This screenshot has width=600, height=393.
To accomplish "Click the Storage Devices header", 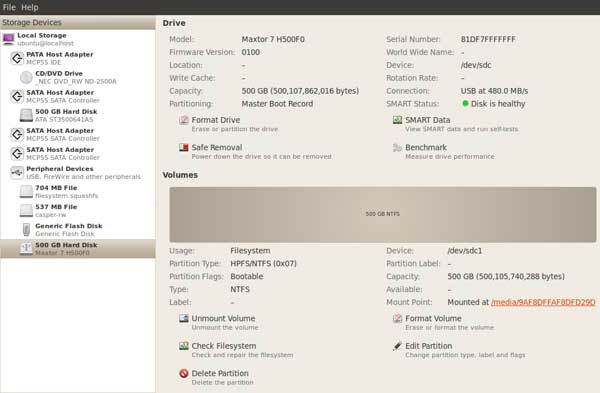I will point(78,23).
